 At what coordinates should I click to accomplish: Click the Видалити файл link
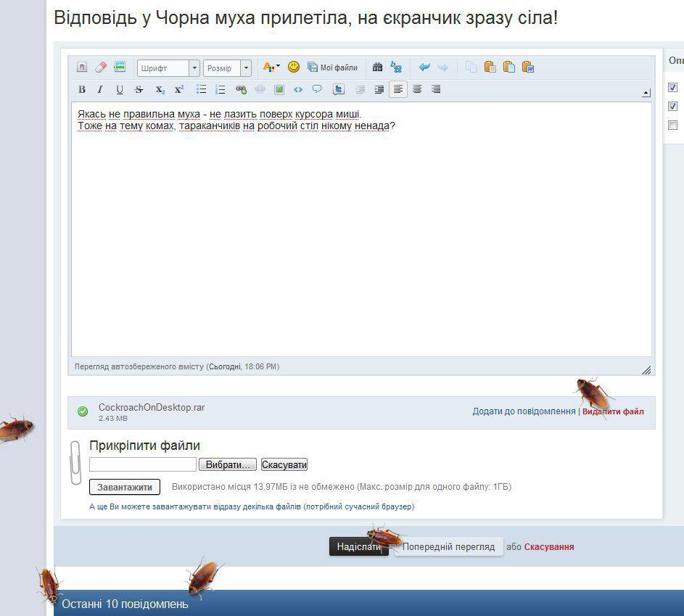tap(613, 411)
